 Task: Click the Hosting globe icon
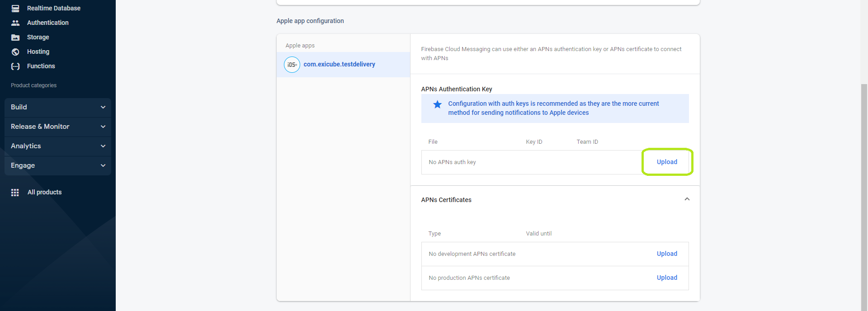(x=15, y=52)
